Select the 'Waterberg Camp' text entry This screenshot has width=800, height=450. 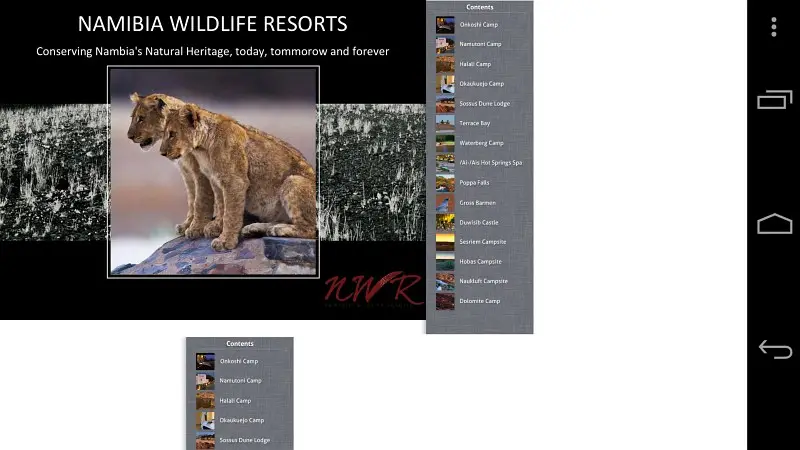tap(481, 143)
